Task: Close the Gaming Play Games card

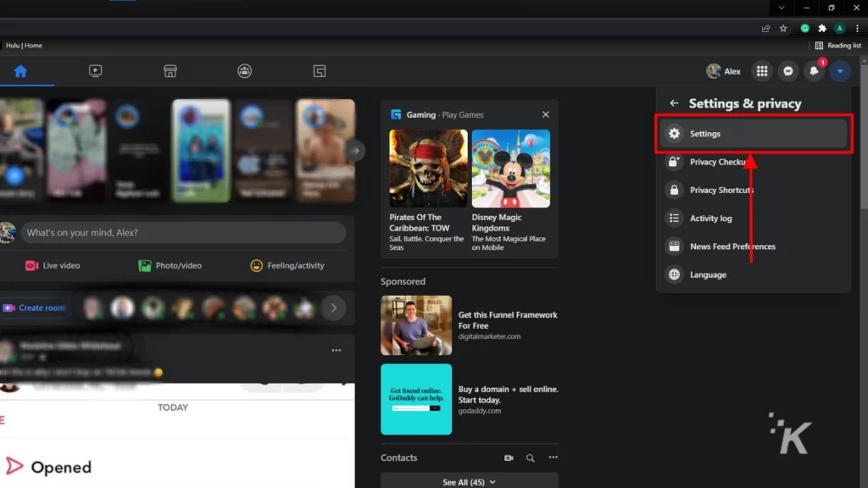Action: (x=545, y=114)
